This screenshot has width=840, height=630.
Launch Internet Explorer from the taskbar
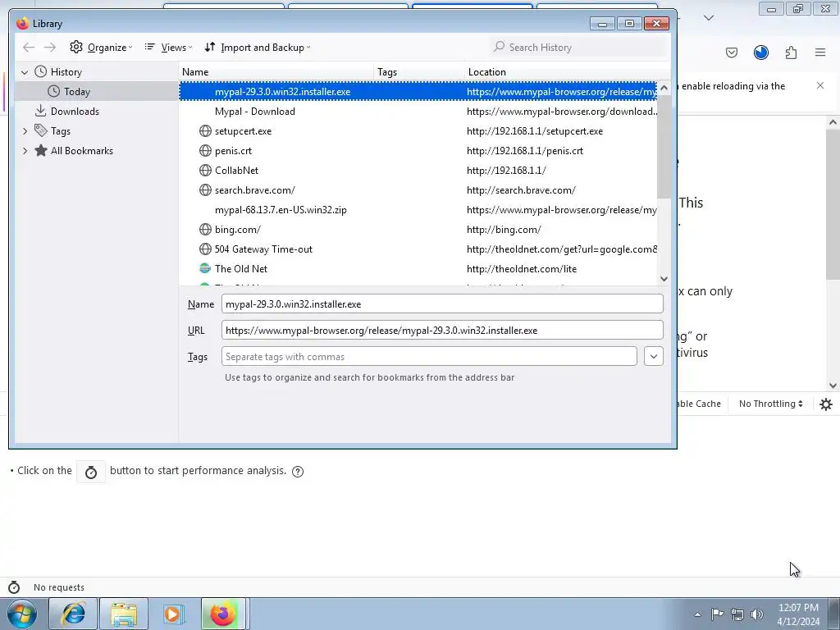click(x=73, y=614)
